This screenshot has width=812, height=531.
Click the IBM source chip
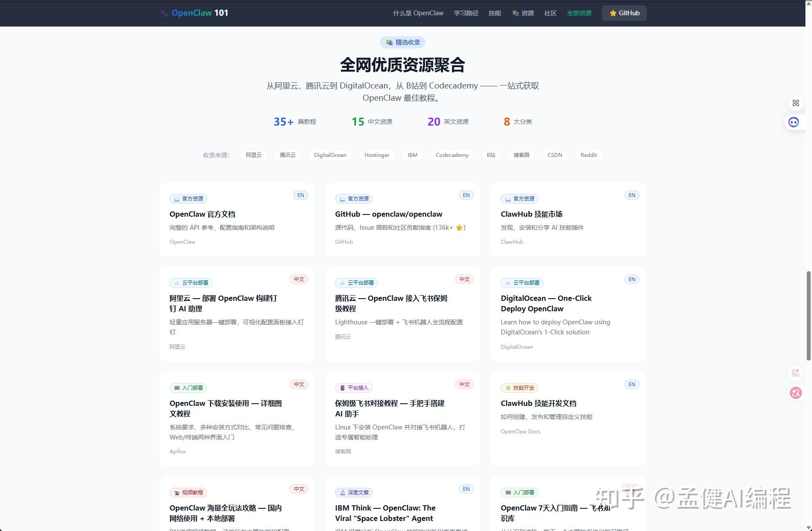pyautogui.click(x=412, y=155)
